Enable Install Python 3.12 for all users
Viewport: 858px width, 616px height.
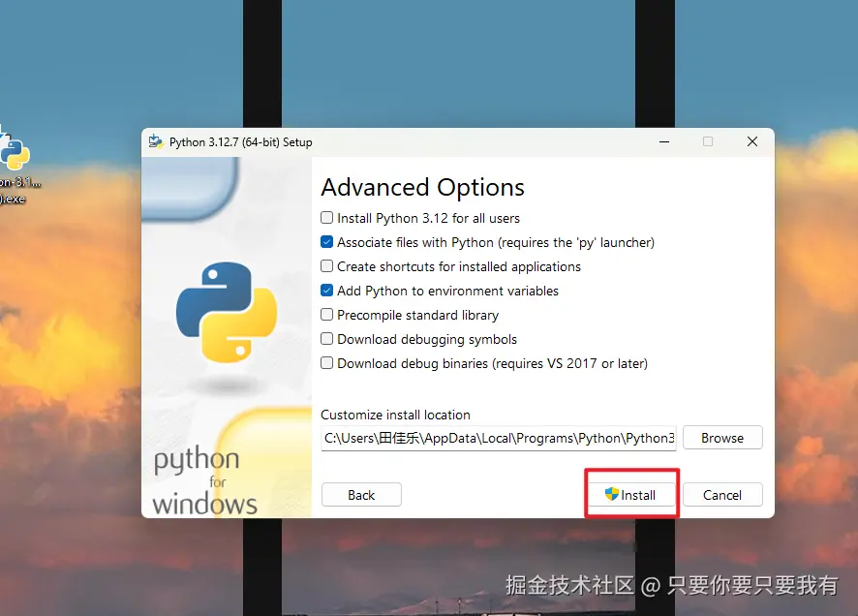[326, 218]
